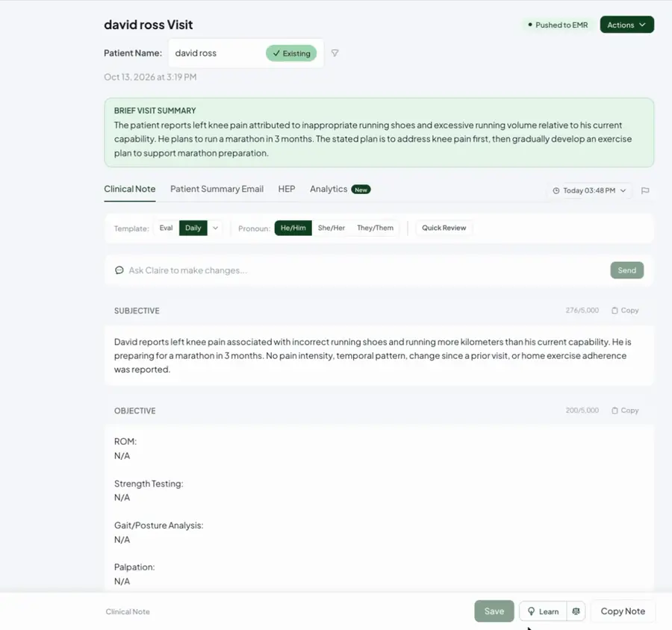Click the filter icon beside patient name
This screenshot has height=630, width=672.
coord(335,53)
